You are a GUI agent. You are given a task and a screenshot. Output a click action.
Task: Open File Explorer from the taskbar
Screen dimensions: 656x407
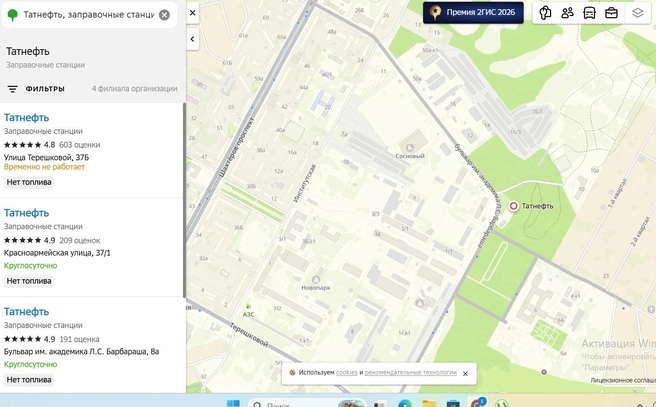tap(429, 403)
